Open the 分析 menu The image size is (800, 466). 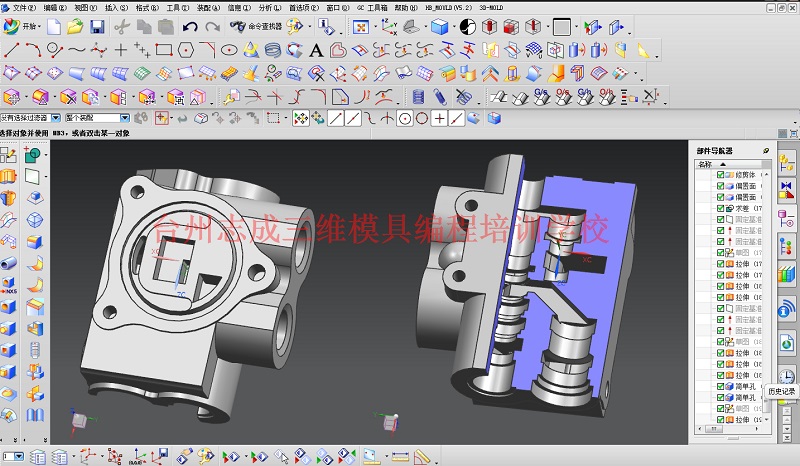point(269,8)
